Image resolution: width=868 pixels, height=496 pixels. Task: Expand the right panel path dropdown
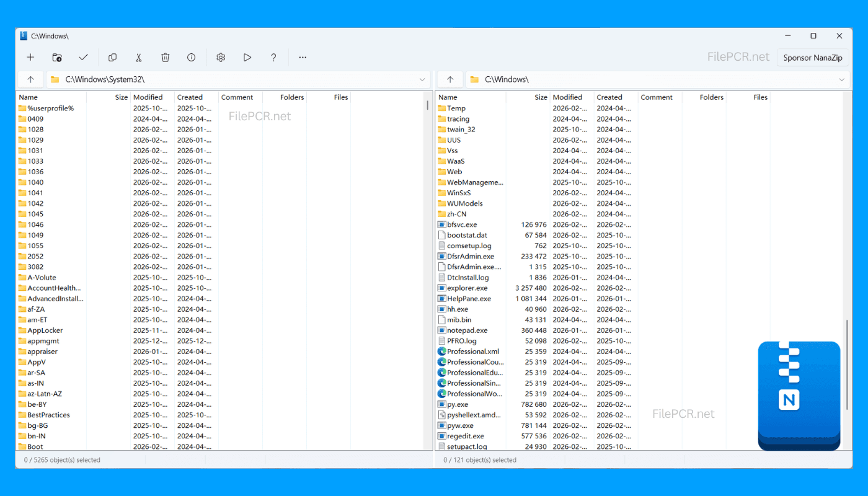pyautogui.click(x=841, y=79)
